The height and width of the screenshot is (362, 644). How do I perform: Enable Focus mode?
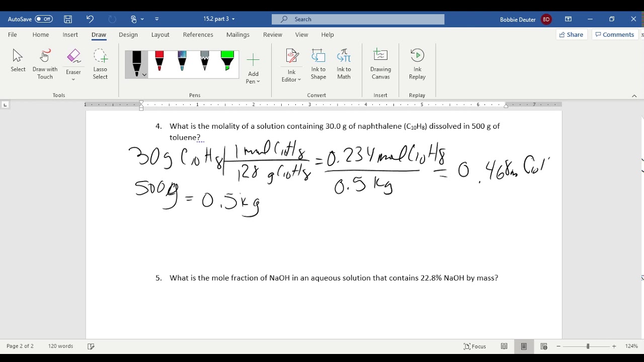[475, 346]
